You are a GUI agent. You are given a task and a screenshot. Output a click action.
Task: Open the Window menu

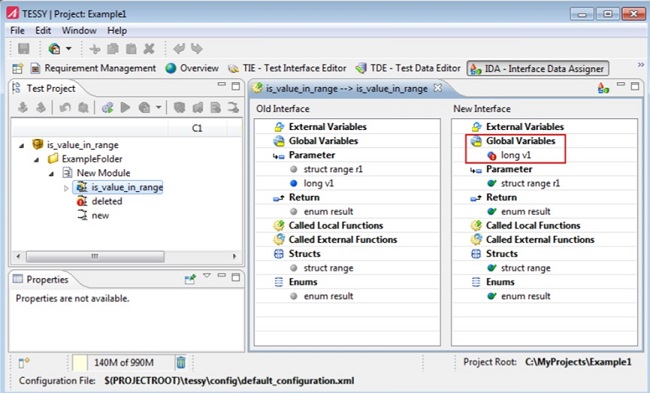point(79,31)
